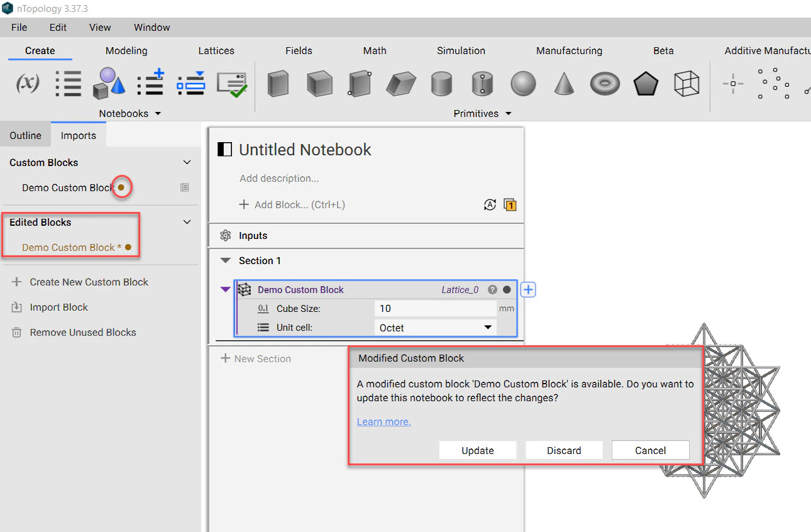Image resolution: width=811 pixels, height=532 pixels.
Task: Click the help question mark on block
Action: click(492, 290)
